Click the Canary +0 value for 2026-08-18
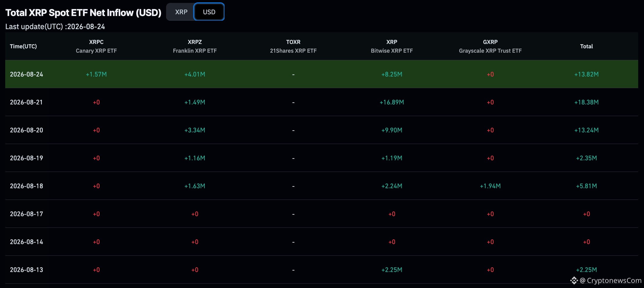The width and height of the screenshot is (644, 288). [96, 186]
